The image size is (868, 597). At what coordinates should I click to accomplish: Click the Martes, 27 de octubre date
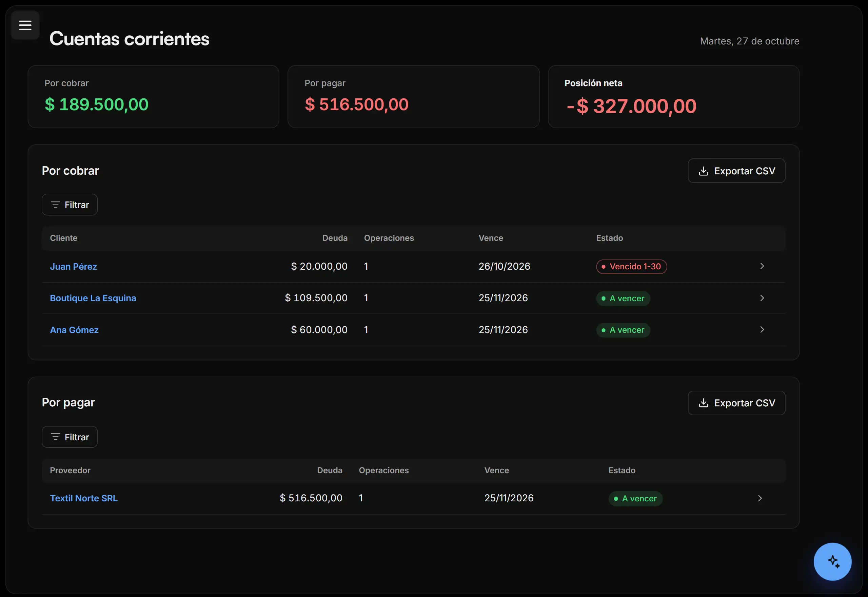[750, 41]
